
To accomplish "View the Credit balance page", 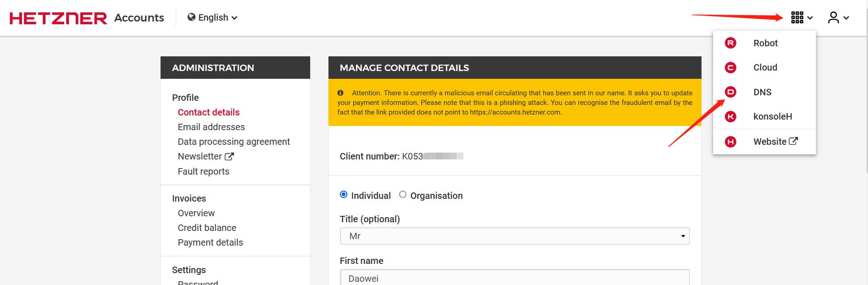I will tap(207, 228).
